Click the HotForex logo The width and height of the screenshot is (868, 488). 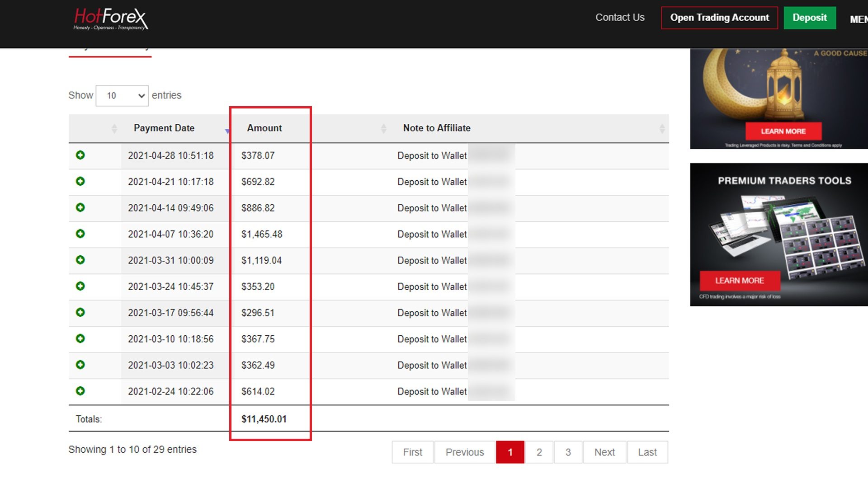tap(111, 19)
